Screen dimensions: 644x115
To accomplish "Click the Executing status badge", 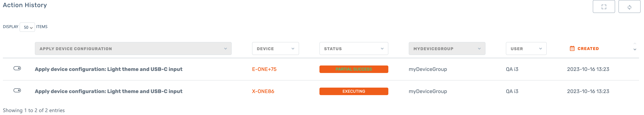I will (x=353, y=91).
